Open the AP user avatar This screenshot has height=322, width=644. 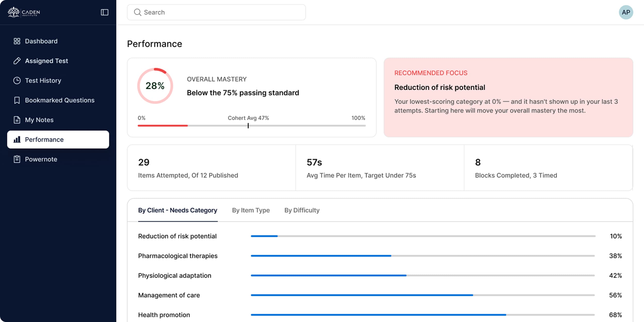(626, 12)
